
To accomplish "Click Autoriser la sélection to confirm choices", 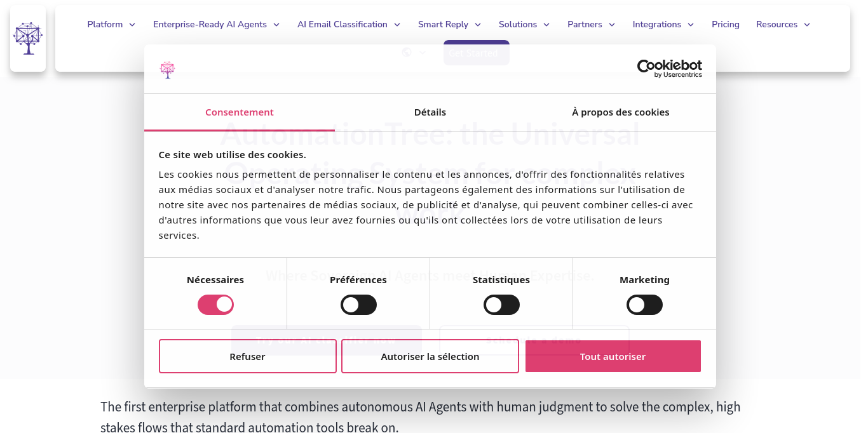I will (x=430, y=356).
